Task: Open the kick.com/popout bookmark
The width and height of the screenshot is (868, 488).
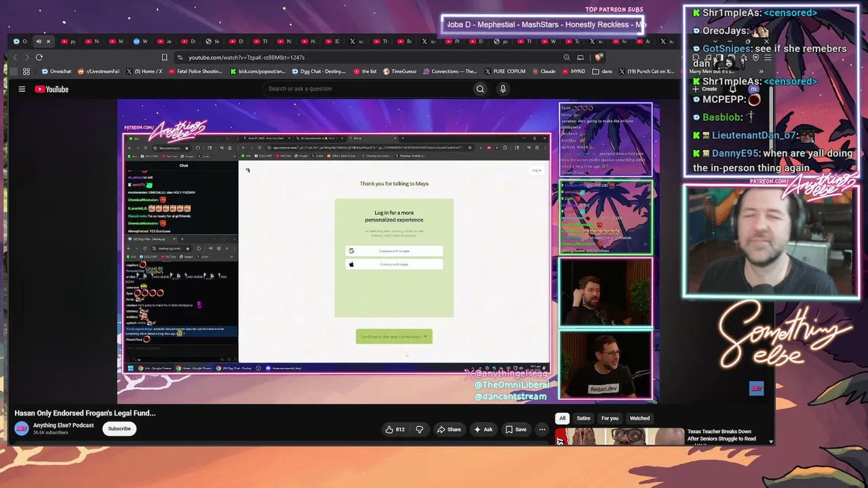Action: point(258,71)
